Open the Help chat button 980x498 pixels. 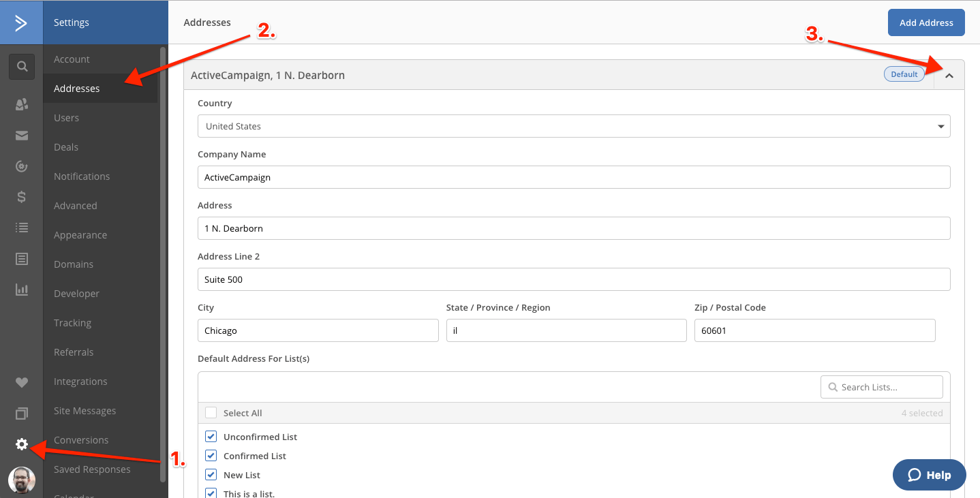929,475
